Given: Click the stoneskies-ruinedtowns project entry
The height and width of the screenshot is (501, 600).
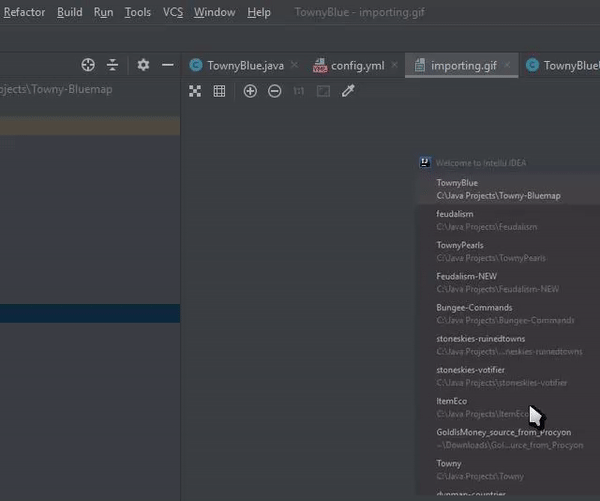Looking at the screenshot, I should [x=508, y=345].
